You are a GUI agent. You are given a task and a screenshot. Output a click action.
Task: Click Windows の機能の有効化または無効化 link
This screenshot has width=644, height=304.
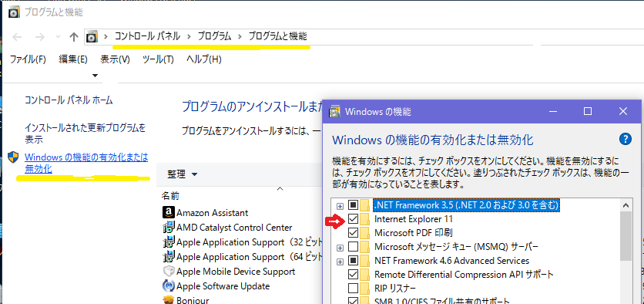click(86, 163)
